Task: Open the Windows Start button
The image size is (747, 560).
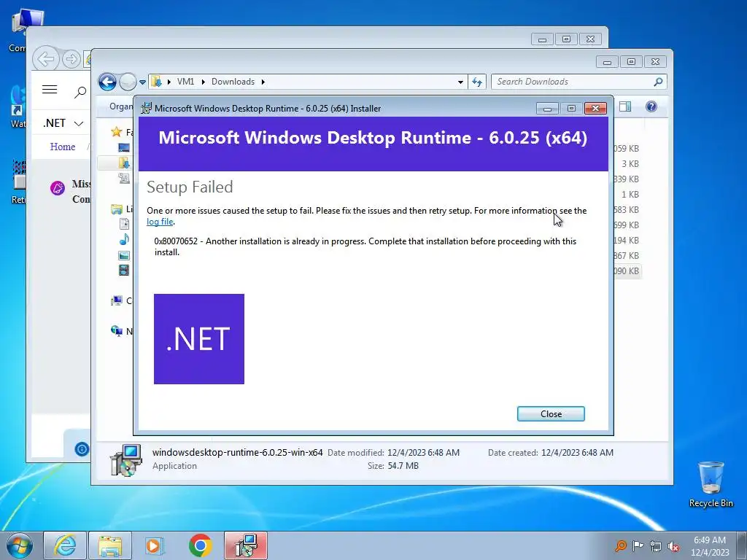Action: (x=19, y=545)
